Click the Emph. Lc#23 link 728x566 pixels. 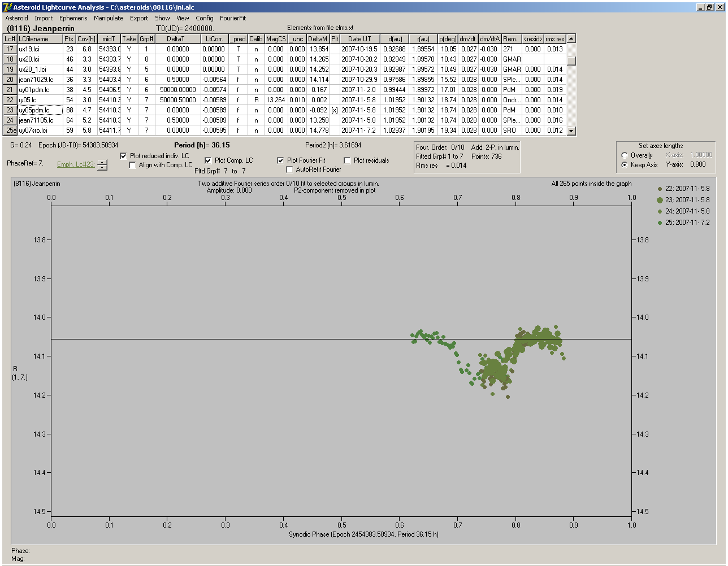pyautogui.click(x=76, y=164)
